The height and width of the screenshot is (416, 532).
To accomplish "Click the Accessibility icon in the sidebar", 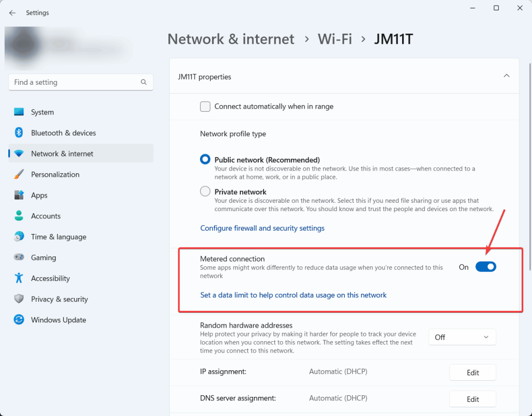I will 19,278.
